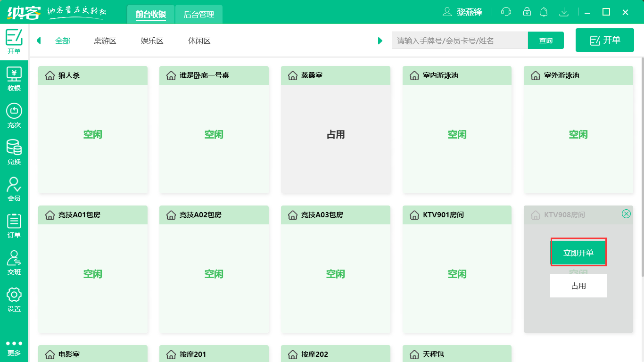Click the download icon in title bar
Screen dimensions: 644x362
[564, 12]
